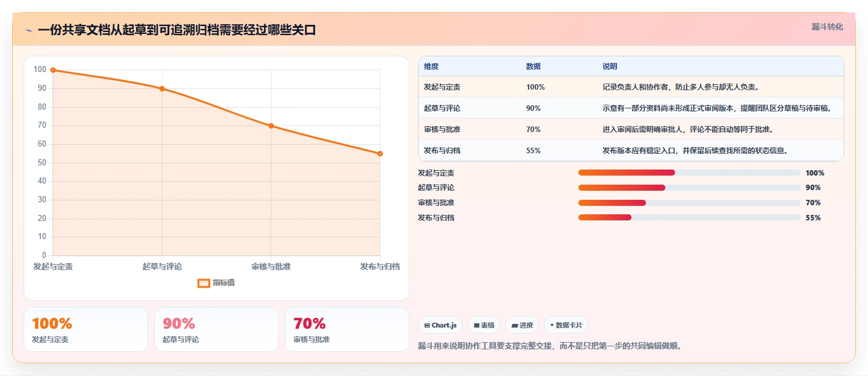This screenshot has width=868, height=376.
Task: Click the chart data point at 发起与定责
Action: point(53,70)
